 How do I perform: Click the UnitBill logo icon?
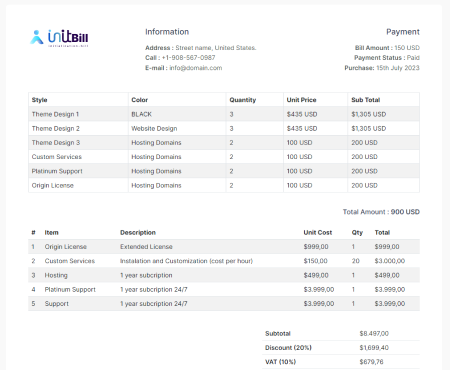pyautogui.click(x=59, y=38)
